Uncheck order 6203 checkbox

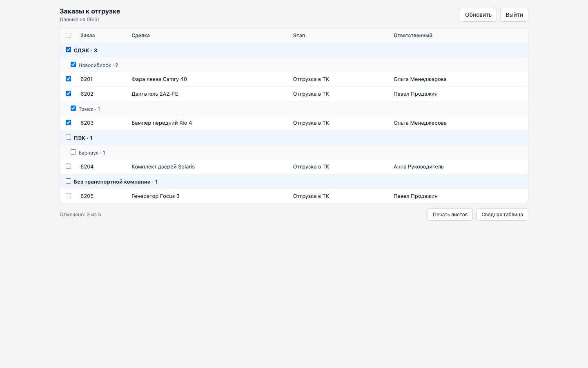(68, 123)
